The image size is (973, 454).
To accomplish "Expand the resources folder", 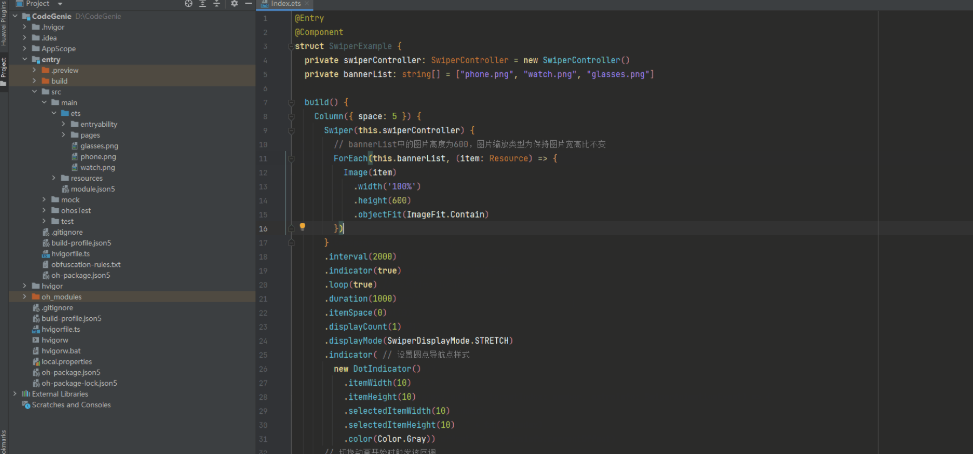I will (55, 179).
